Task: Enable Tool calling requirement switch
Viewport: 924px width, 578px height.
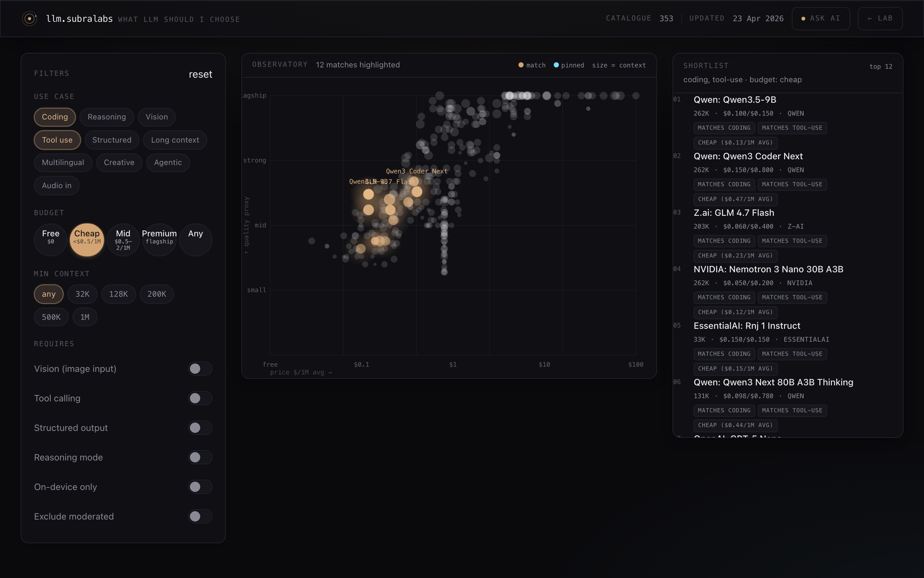Action: 200,398
